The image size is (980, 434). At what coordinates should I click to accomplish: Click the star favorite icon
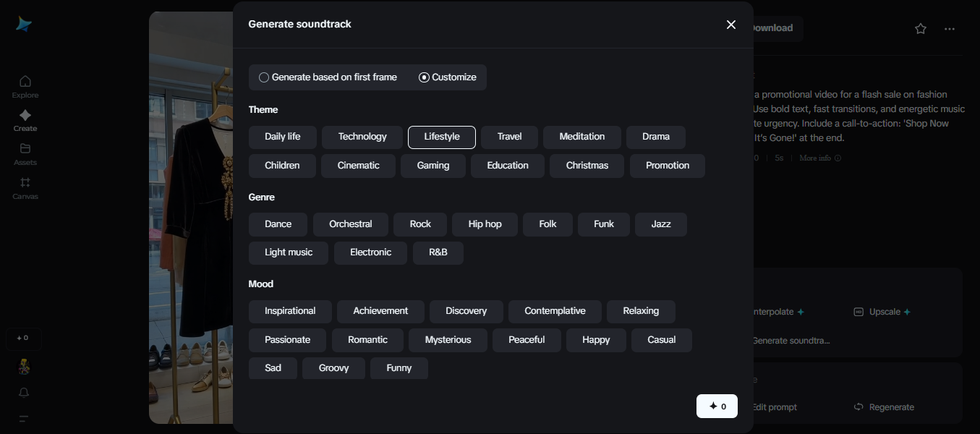(921, 29)
